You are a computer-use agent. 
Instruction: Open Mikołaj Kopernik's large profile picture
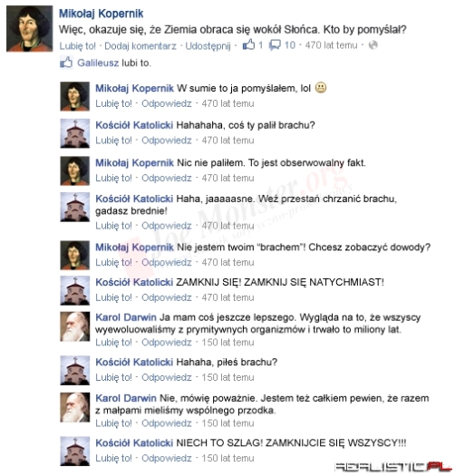pos(29,28)
